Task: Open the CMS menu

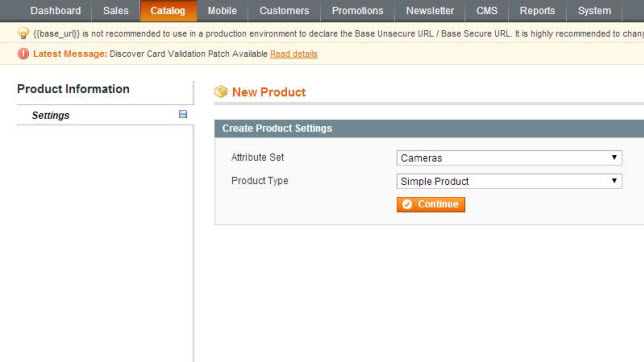Action: (x=487, y=11)
